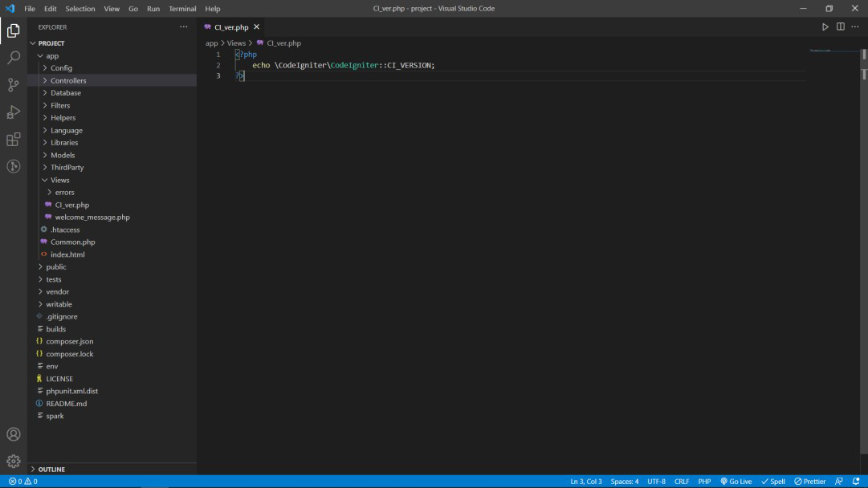The height and width of the screenshot is (488, 868).
Task: Open the Search view icon
Action: (14, 58)
